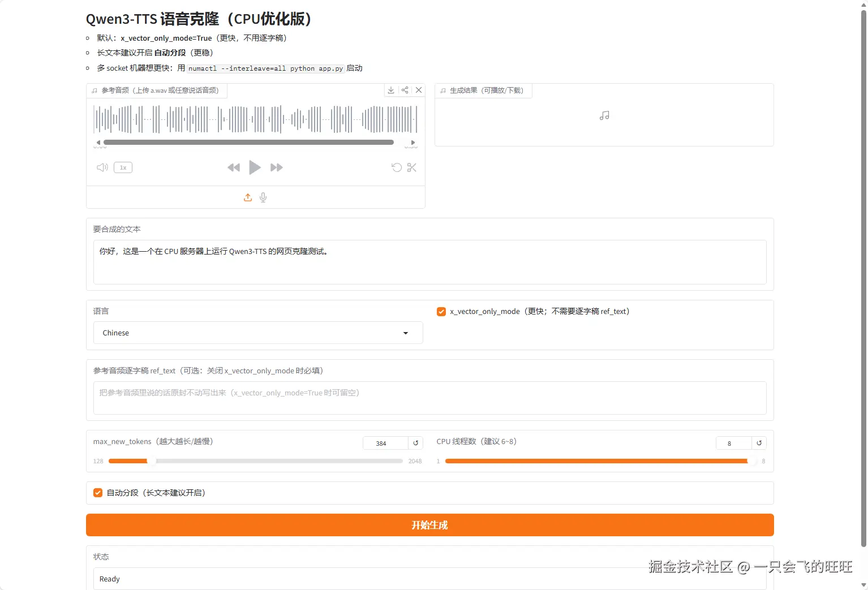The image size is (868, 590).
Task: Trim the reference audio with scissors
Action: tap(412, 167)
